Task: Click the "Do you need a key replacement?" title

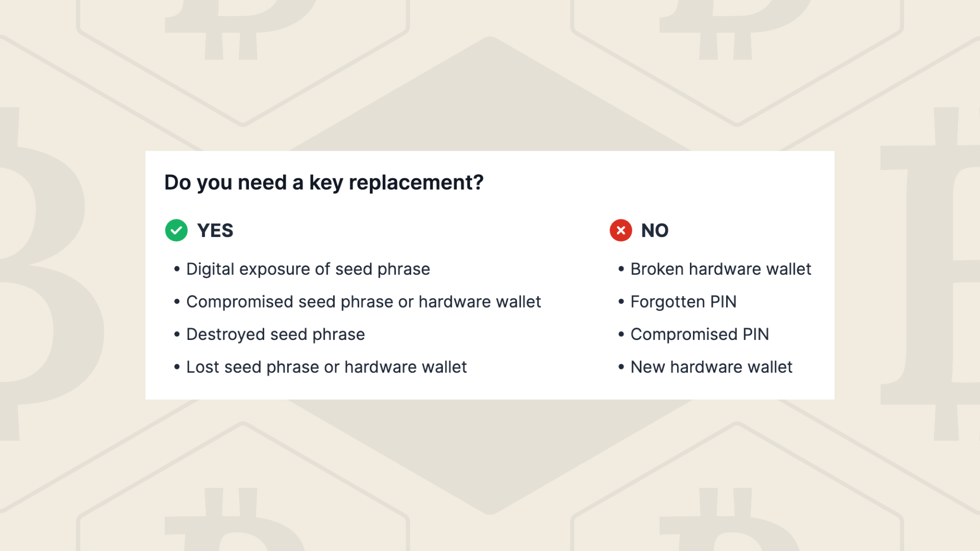Action: (x=324, y=183)
